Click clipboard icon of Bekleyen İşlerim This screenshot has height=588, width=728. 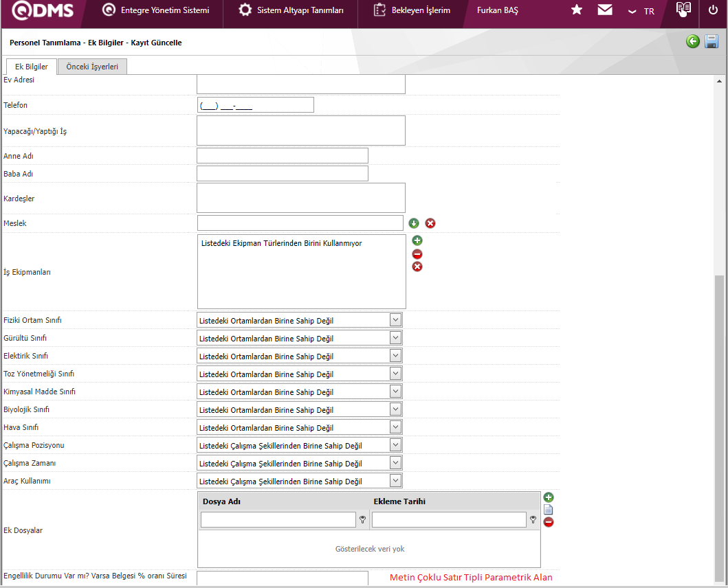tap(379, 10)
